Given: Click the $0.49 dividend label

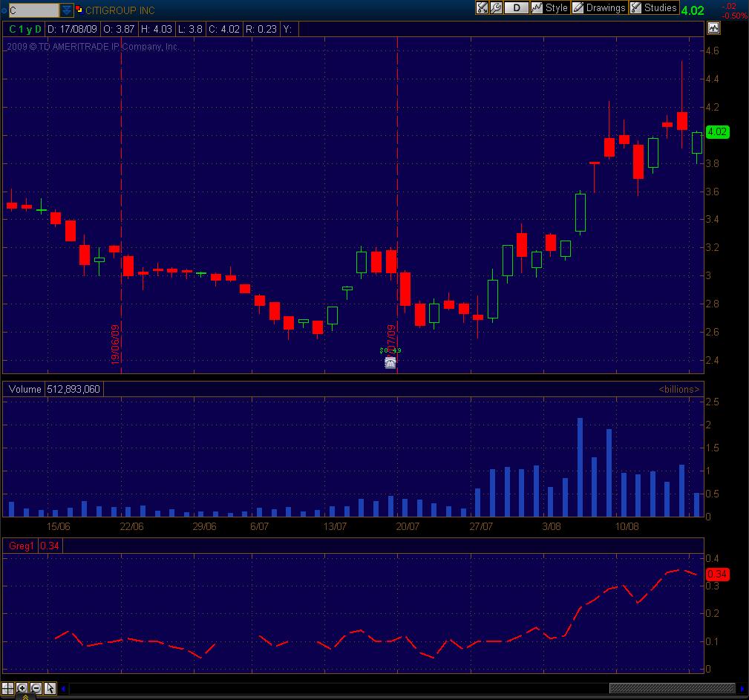Looking at the screenshot, I should pyautogui.click(x=390, y=350).
